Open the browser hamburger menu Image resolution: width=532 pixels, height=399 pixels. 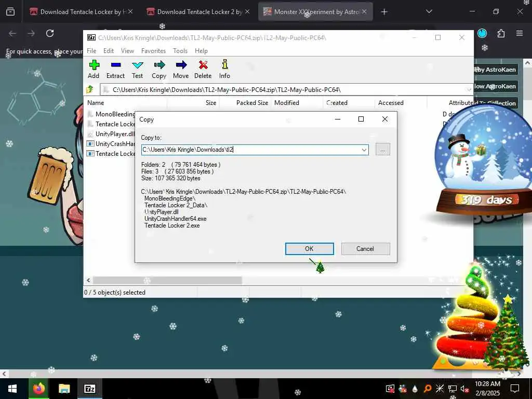(520, 33)
